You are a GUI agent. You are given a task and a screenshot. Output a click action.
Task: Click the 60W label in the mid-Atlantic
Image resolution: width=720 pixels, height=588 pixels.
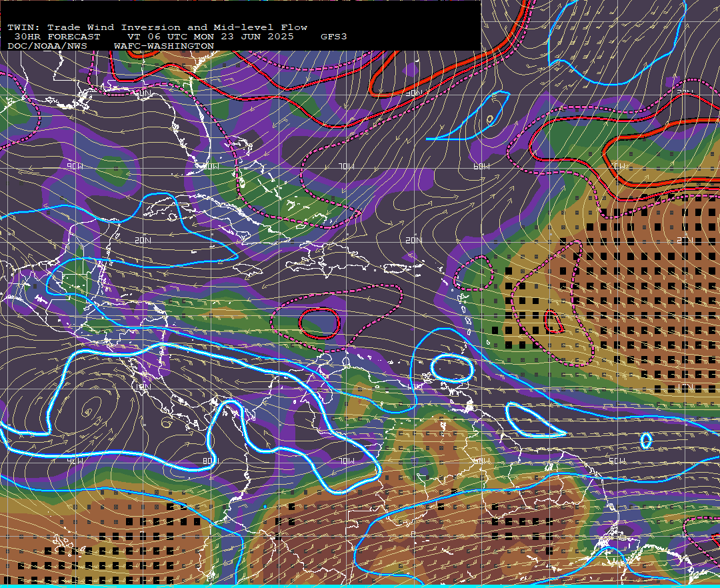point(482,166)
